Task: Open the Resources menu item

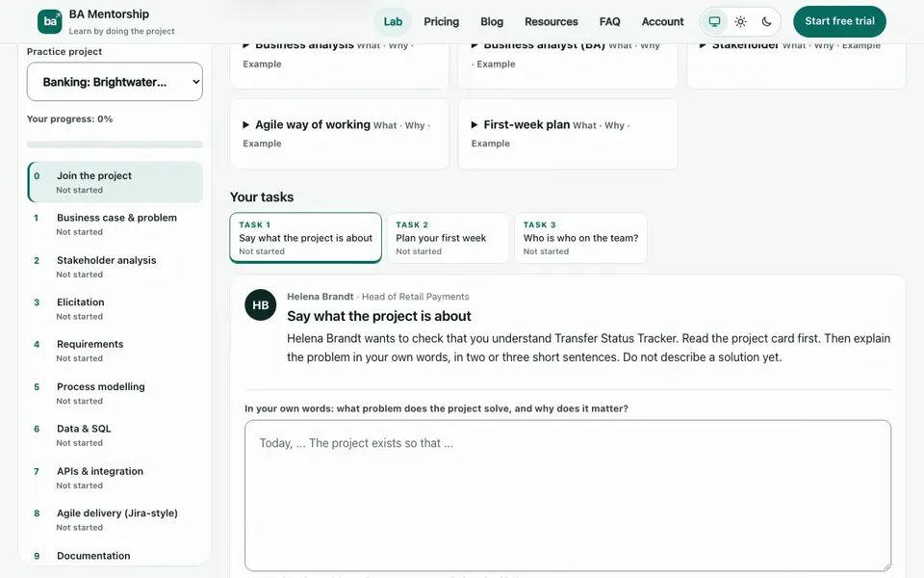Action: [551, 22]
